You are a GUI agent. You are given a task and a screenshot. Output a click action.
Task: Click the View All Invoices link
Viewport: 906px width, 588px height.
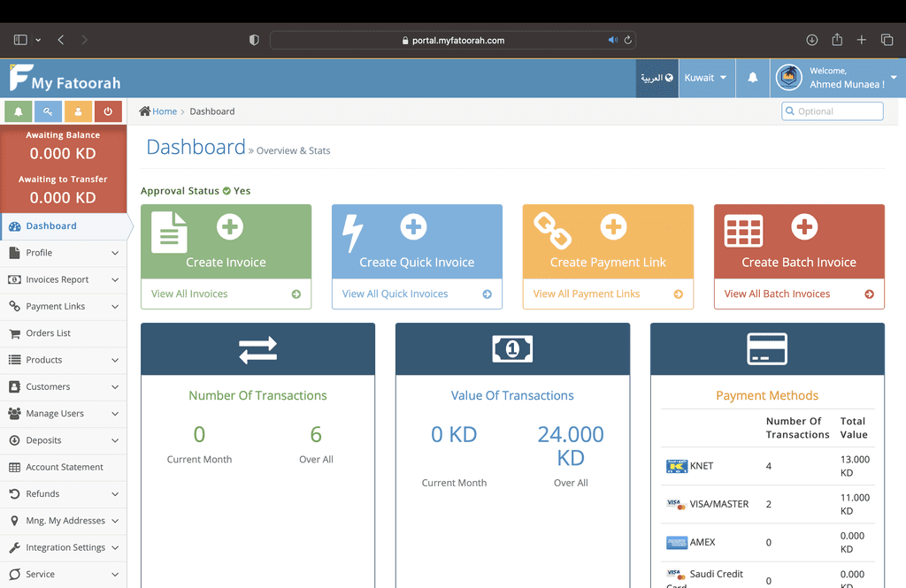point(189,294)
